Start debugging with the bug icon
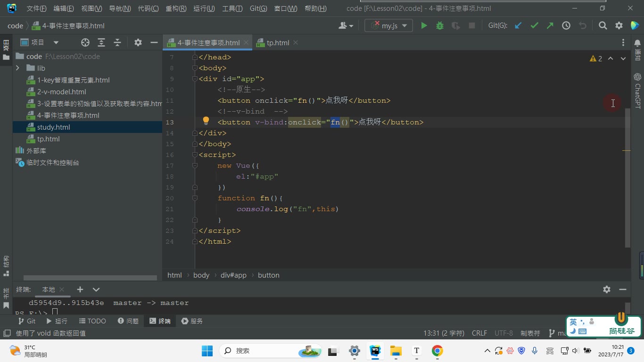 [440, 26]
